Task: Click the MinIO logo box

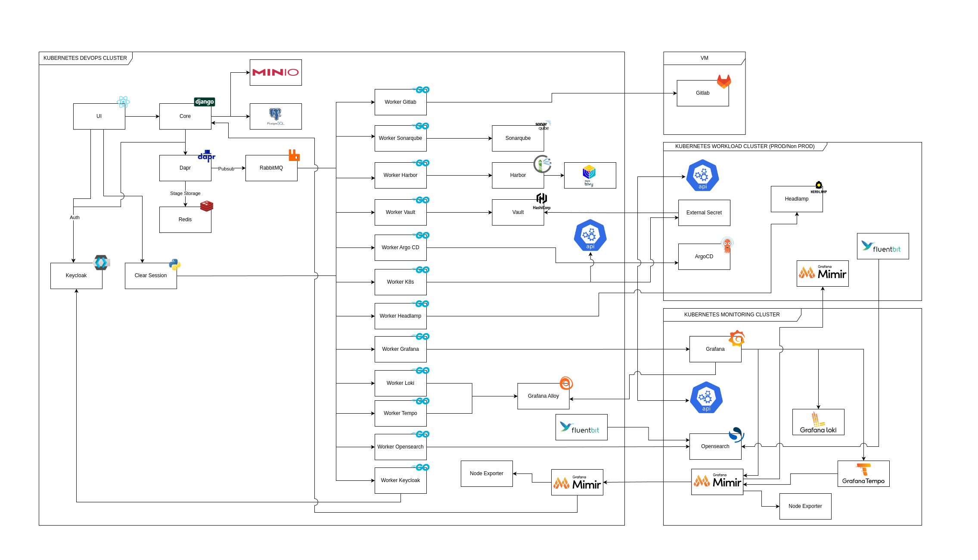Action: 276,72
